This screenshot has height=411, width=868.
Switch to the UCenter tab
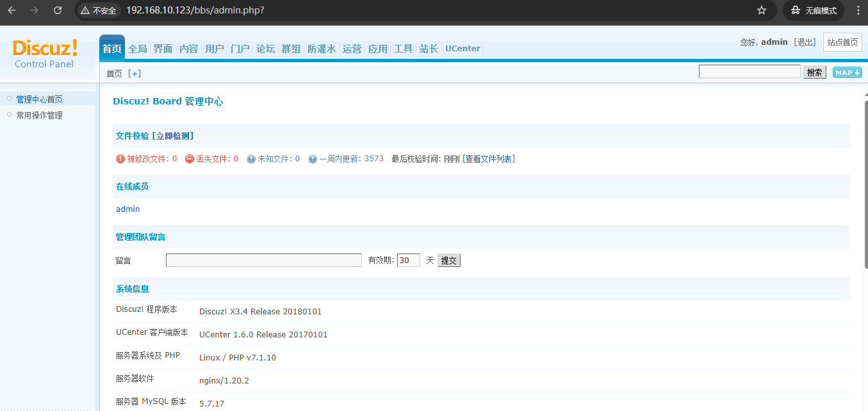pyautogui.click(x=463, y=49)
